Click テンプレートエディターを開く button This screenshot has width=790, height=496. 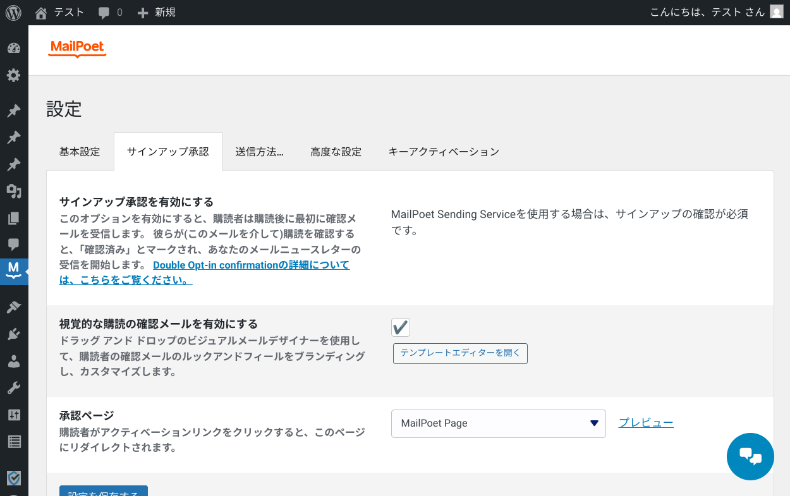[x=460, y=353]
